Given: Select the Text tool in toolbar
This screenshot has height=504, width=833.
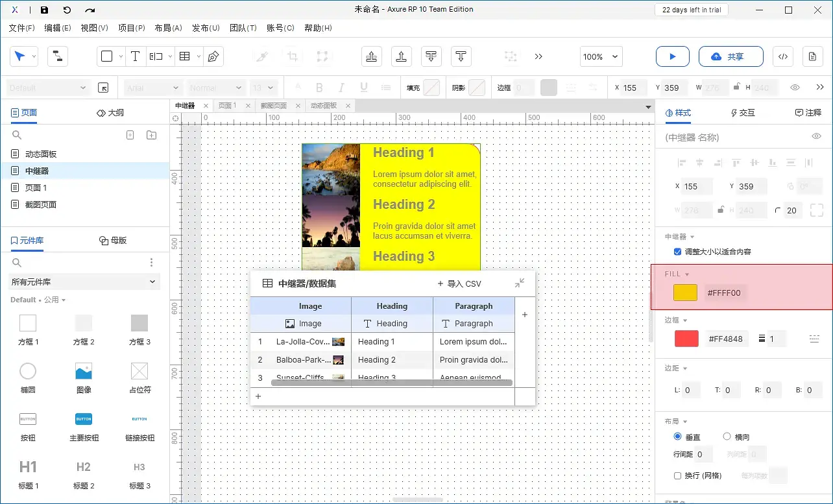Looking at the screenshot, I should coord(135,56).
